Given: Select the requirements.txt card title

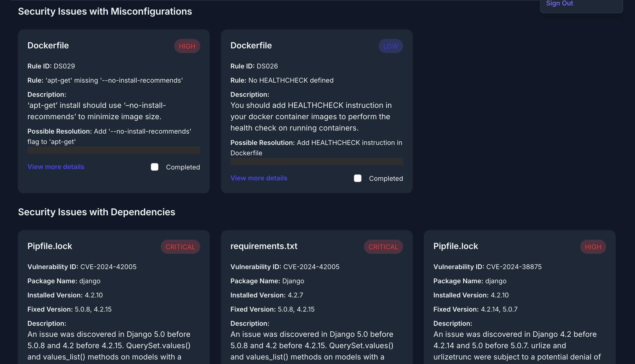Looking at the screenshot, I should tap(264, 246).
